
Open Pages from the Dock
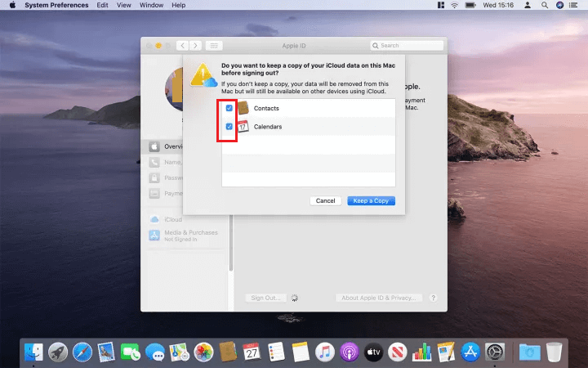pos(446,352)
